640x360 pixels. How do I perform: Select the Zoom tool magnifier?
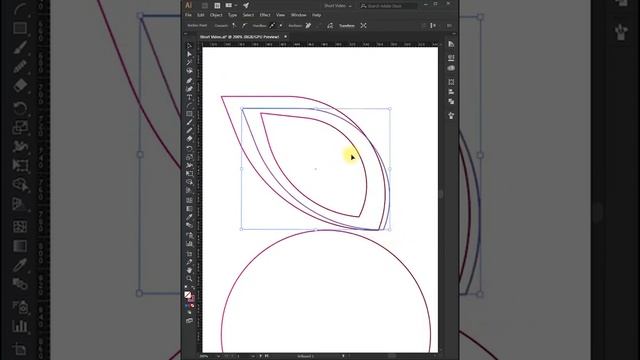point(189,278)
